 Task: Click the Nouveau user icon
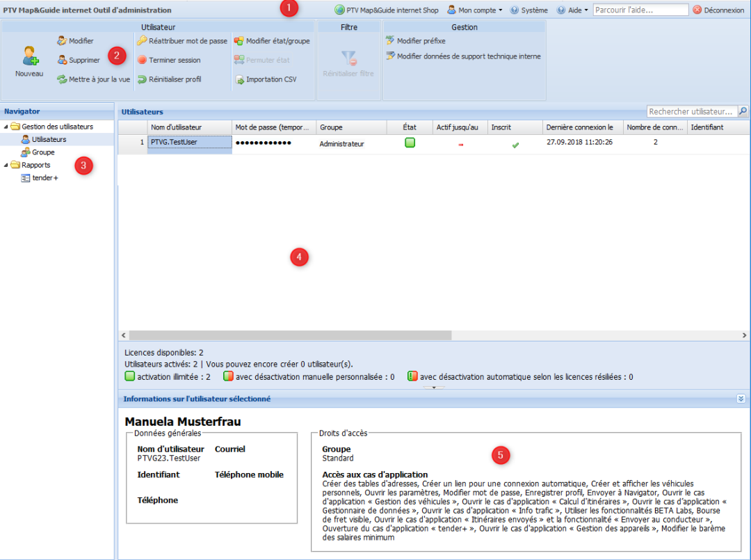[x=29, y=56]
